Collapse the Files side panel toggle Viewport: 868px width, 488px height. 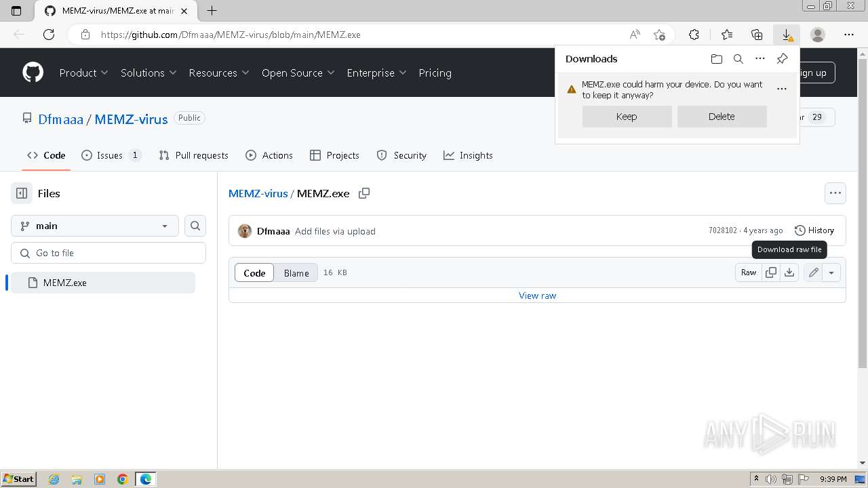pyautogui.click(x=22, y=193)
